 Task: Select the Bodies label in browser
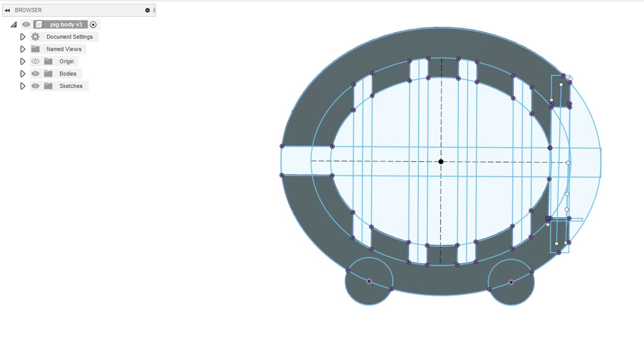point(67,74)
